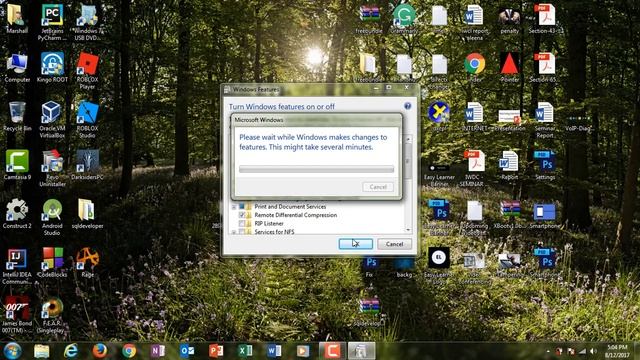640x360 pixels.
Task: Show hidden system tray icons arrow
Action: click(548, 351)
